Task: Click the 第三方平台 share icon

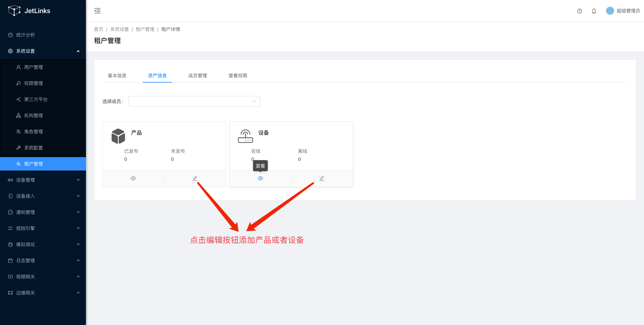Action: point(18,99)
